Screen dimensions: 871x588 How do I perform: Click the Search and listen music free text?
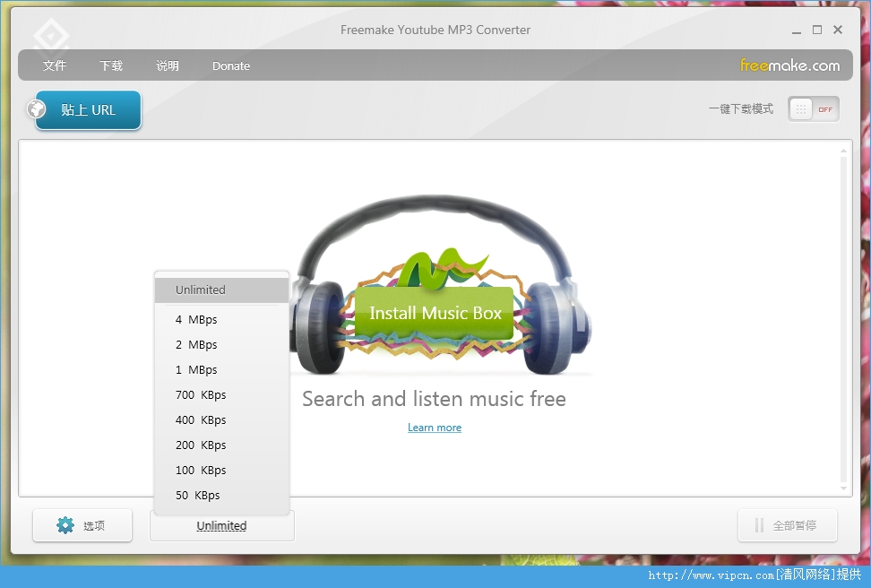coord(434,399)
